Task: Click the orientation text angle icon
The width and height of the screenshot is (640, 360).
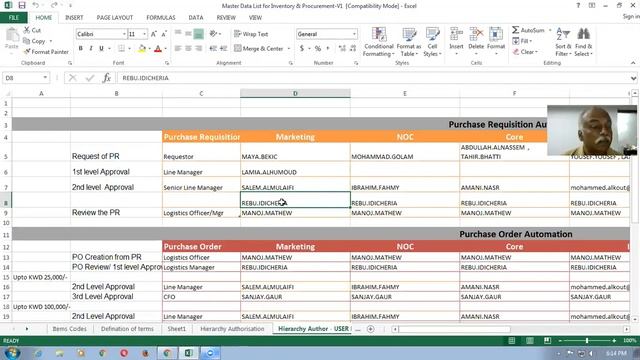Action: coord(213,34)
